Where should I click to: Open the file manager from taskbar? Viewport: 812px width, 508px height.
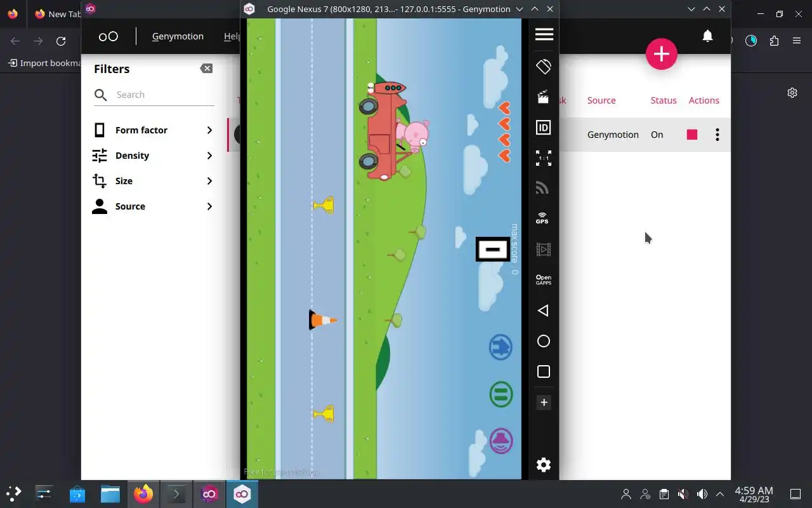pos(110,493)
